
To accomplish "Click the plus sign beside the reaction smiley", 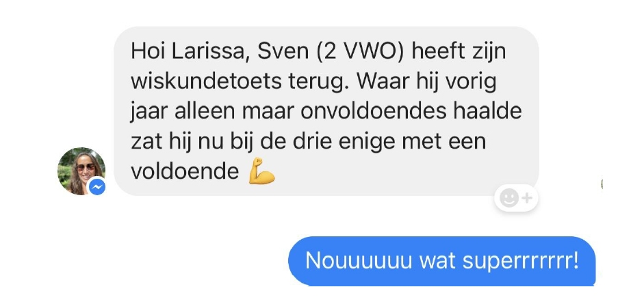I will tap(527, 199).
